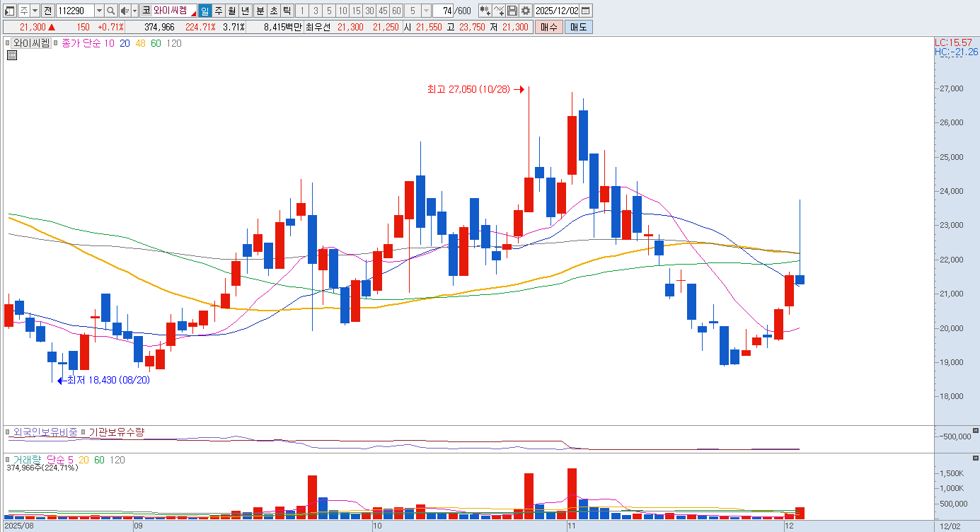Open the stock code history dropdown
The image size is (980, 532).
(98, 11)
